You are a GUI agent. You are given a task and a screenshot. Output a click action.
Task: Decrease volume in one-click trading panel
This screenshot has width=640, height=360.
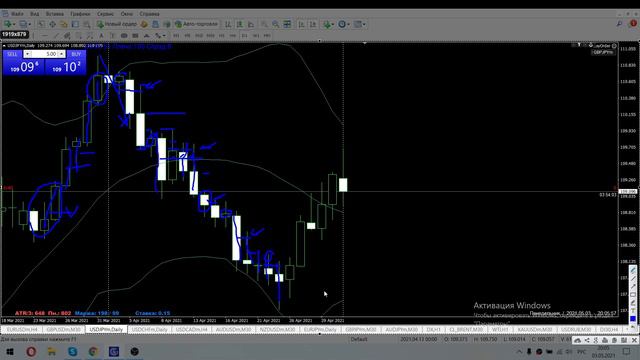coord(27,54)
